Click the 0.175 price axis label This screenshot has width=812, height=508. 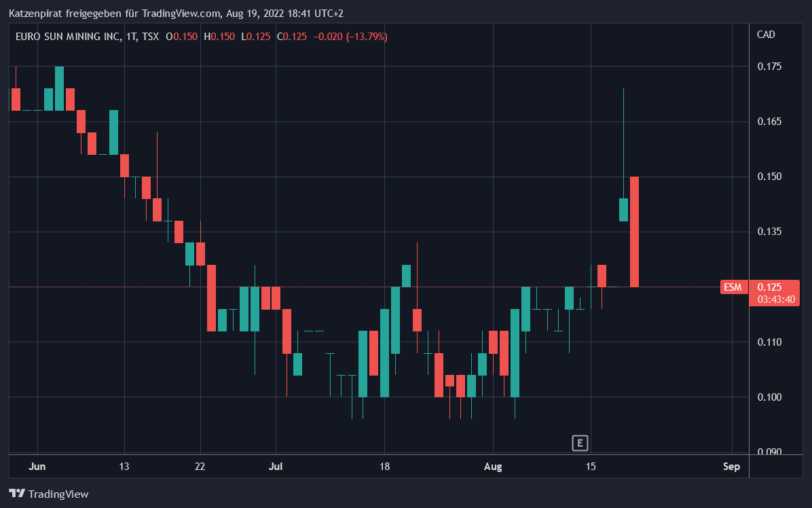(x=769, y=67)
